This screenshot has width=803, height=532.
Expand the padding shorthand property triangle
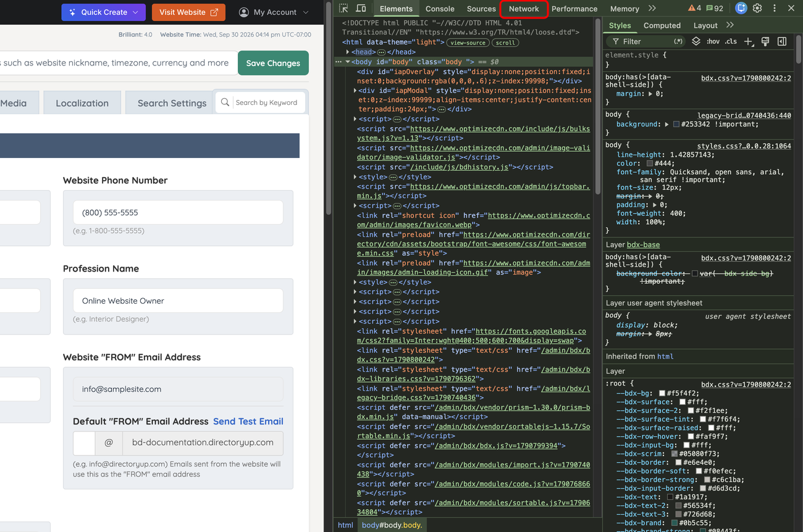[x=655, y=204]
